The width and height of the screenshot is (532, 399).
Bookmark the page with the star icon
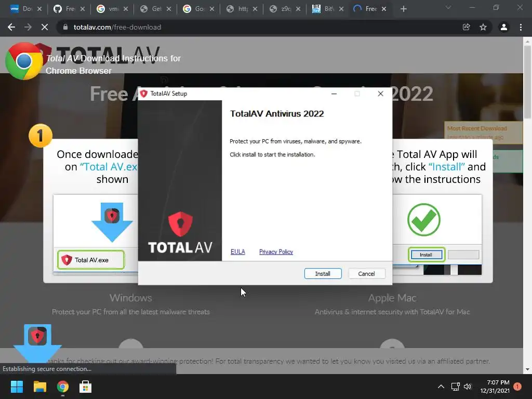pyautogui.click(x=483, y=27)
